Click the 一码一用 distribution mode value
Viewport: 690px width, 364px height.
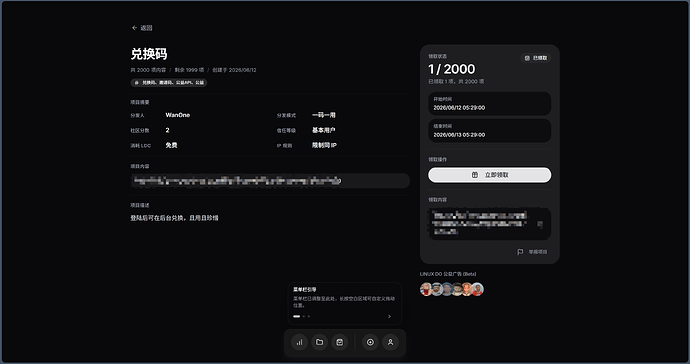pyautogui.click(x=324, y=115)
